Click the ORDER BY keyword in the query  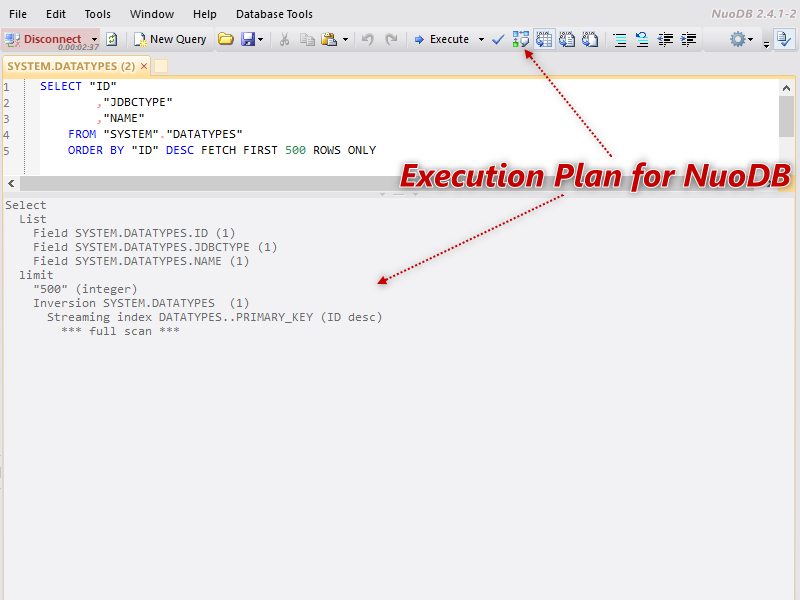[96, 150]
